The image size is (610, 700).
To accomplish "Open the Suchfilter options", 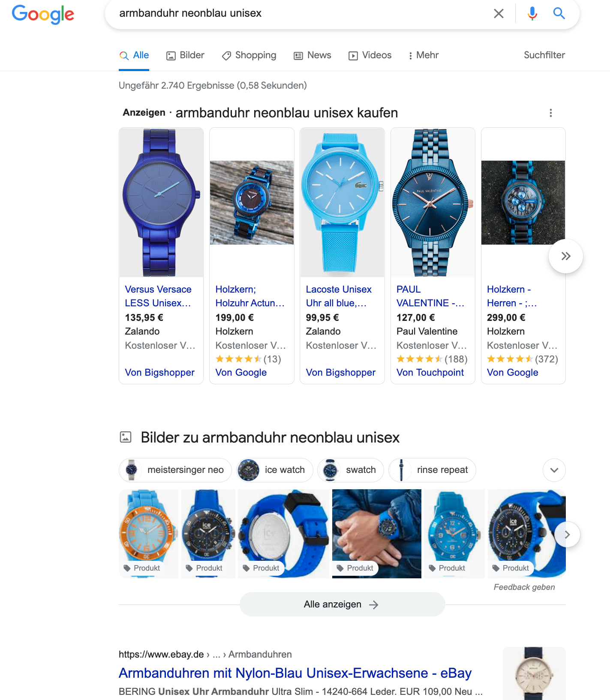I will 544,55.
